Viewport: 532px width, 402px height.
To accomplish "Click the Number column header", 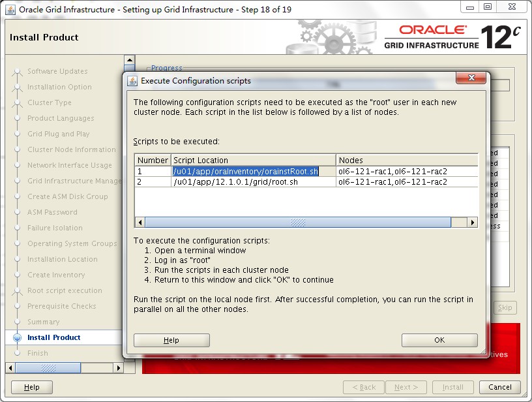I will click(x=153, y=160).
